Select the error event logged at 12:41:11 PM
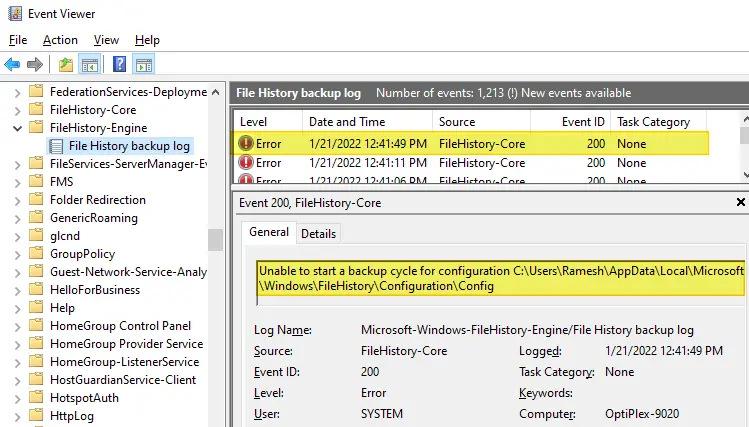This screenshot has width=749, height=427. click(471, 163)
